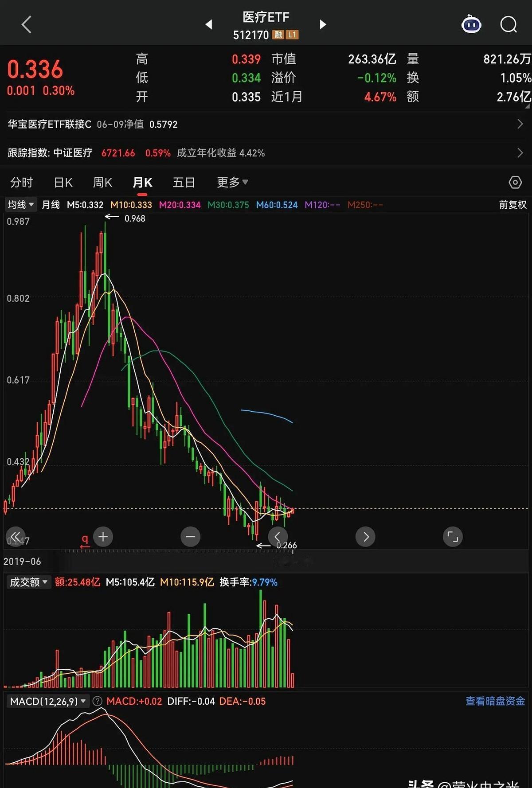Image resolution: width=532 pixels, height=788 pixels.
Task: Tap M60:0.524 moving average label
Action: tap(277, 205)
